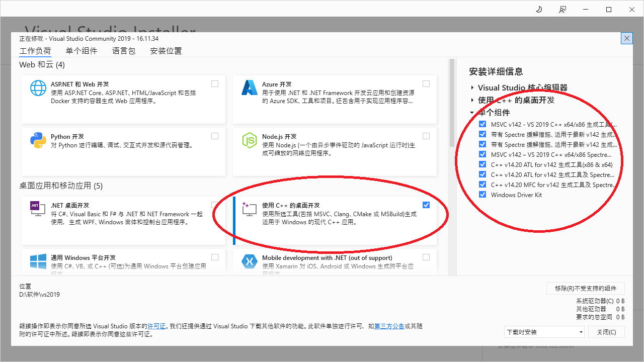The width and height of the screenshot is (644, 362).
Task: Click the 桌面应用和移动应用 (5) section heading
Action: 61,186
